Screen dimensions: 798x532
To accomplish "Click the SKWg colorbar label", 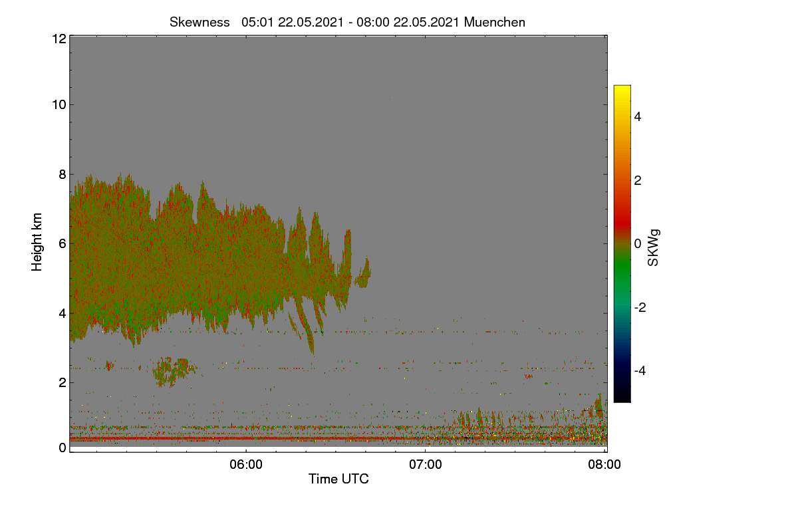I will (x=654, y=248).
